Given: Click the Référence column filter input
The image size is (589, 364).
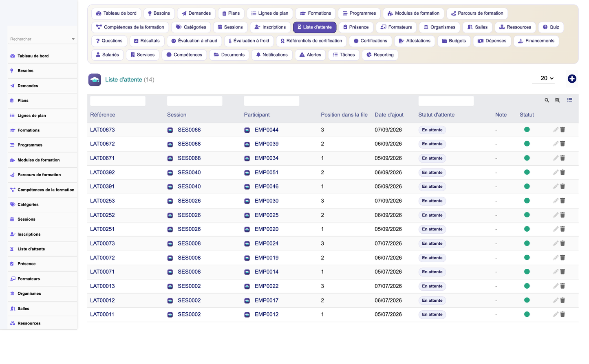Looking at the screenshot, I should point(118,101).
